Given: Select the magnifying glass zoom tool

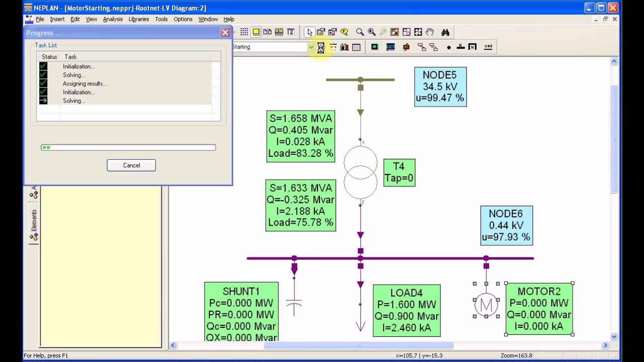Looking at the screenshot, I should [x=360, y=32].
